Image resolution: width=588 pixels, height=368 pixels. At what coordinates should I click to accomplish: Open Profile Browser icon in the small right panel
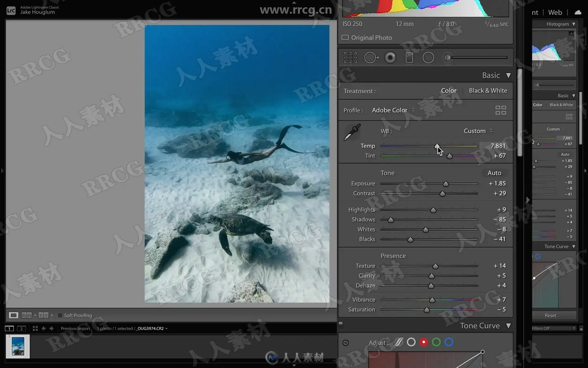(569, 117)
